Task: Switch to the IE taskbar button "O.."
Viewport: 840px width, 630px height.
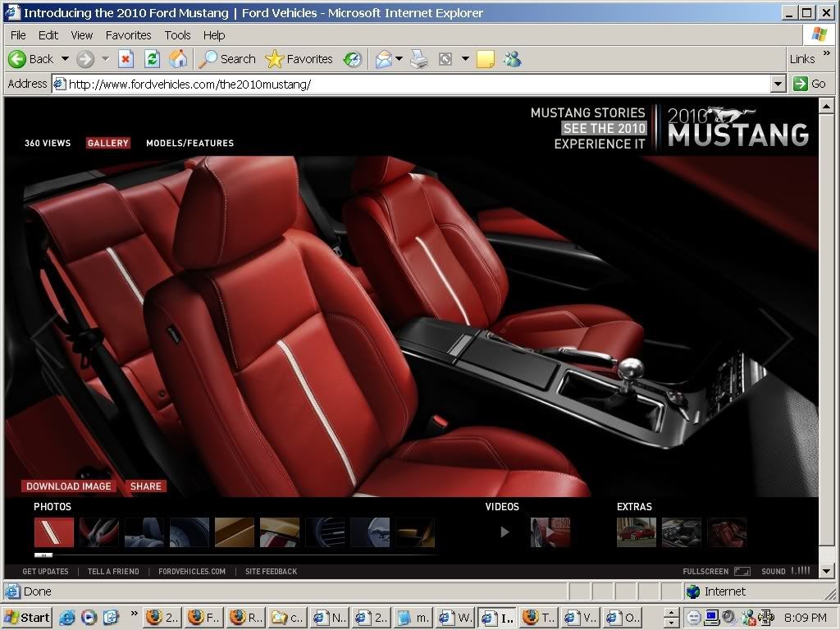Action: coord(623,617)
